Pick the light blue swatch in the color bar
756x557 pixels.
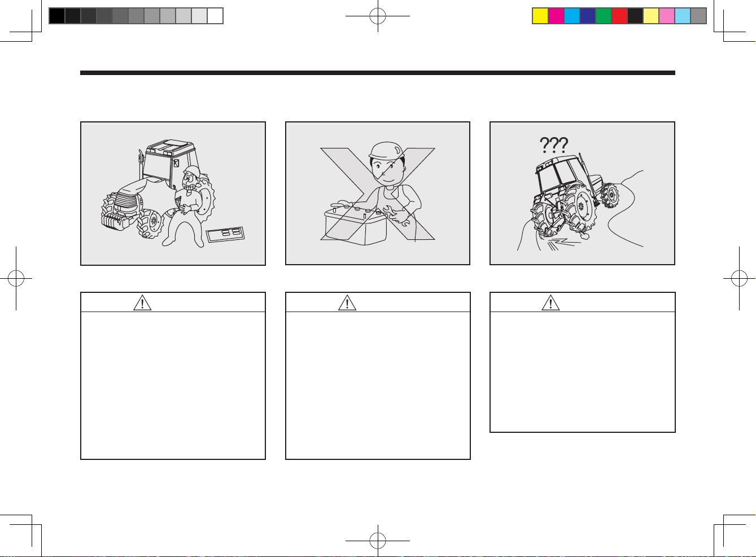(x=683, y=16)
